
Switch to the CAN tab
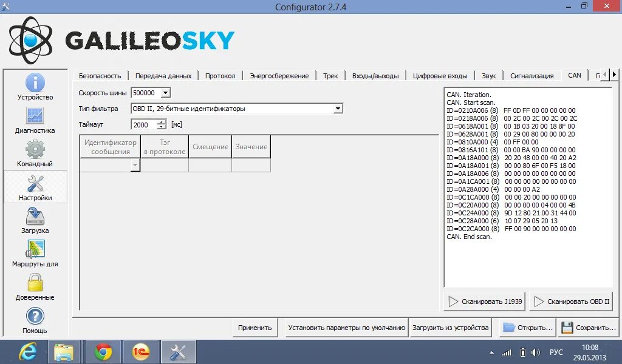574,75
